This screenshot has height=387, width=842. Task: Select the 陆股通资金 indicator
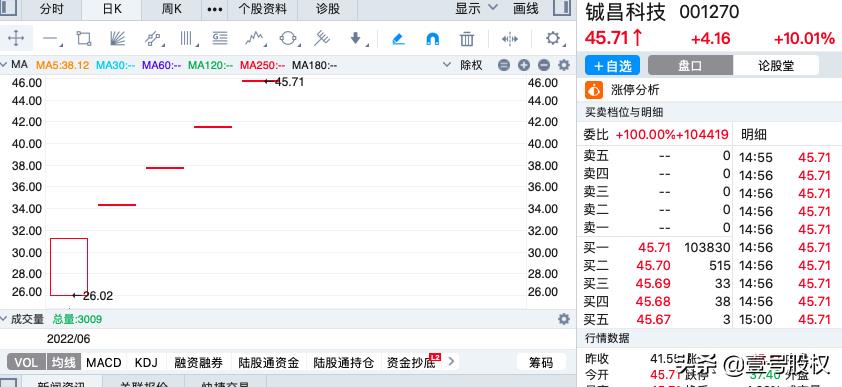pos(268,363)
